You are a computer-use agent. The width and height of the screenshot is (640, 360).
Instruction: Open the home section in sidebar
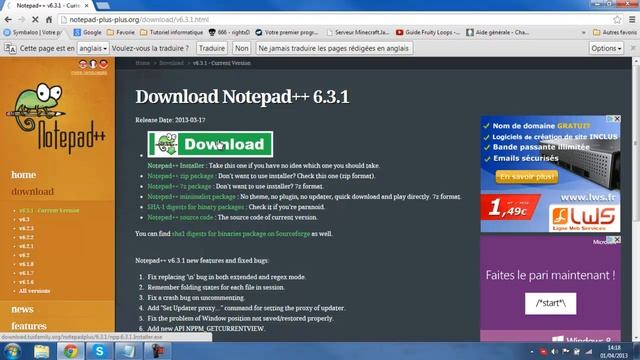click(24, 175)
